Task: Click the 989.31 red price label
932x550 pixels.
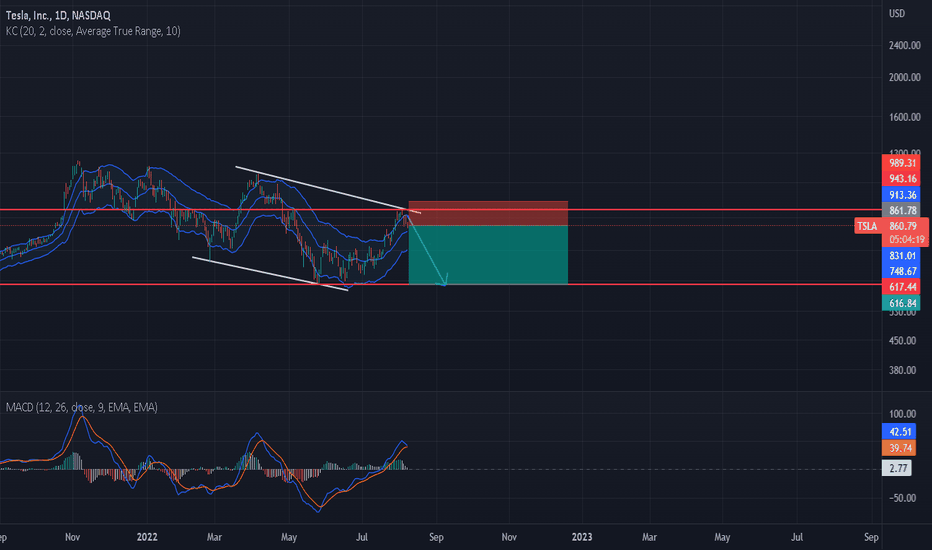Action: 901,163
